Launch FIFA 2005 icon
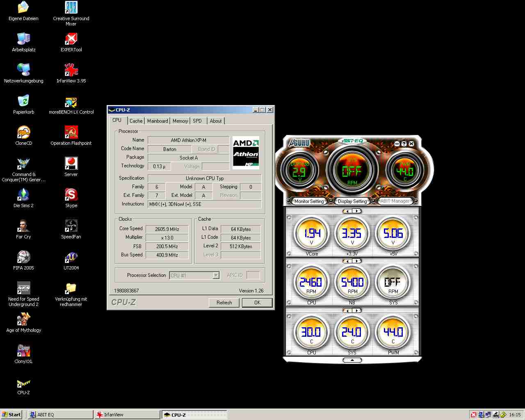The image size is (525, 420). (23, 260)
